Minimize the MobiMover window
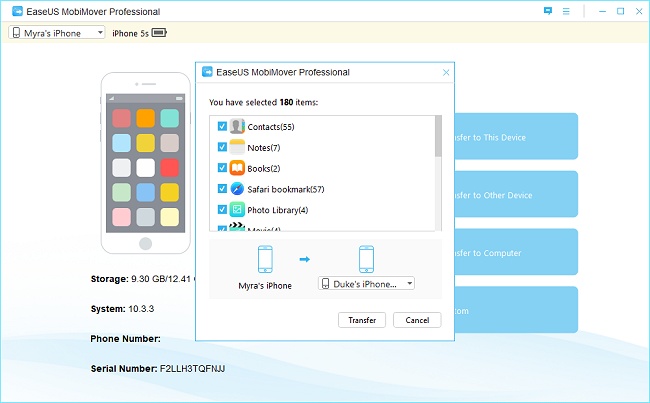650x403 pixels. [x=602, y=11]
